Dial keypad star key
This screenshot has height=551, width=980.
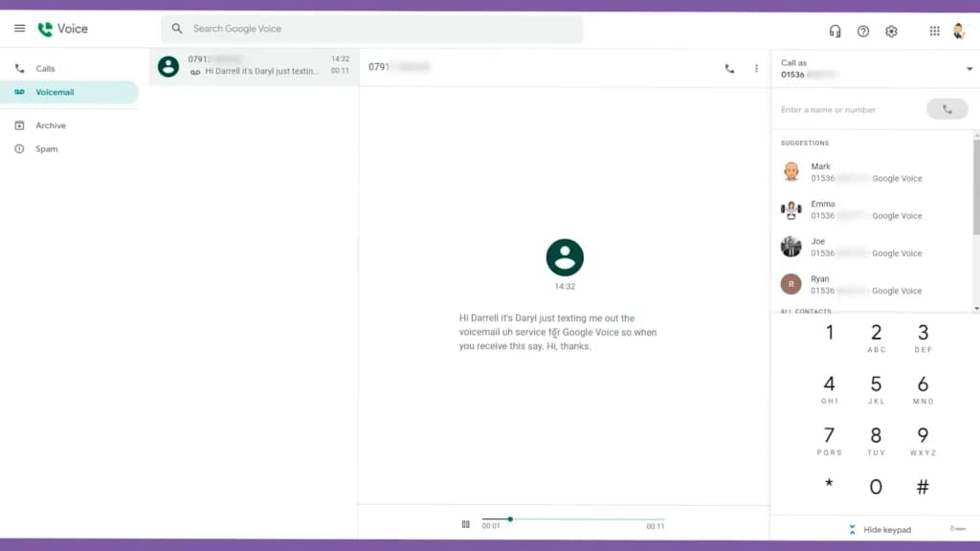click(x=829, y=485)
